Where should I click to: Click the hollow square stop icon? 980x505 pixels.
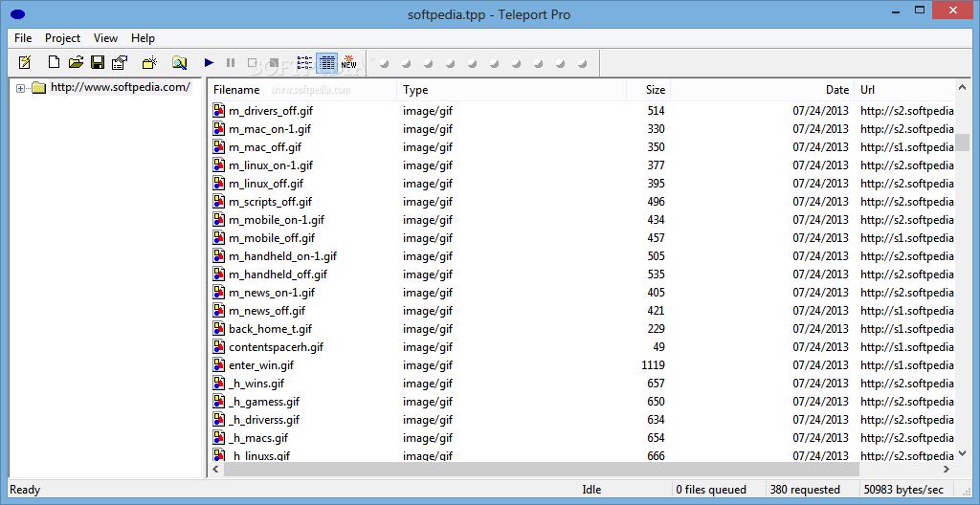point(252,62)
